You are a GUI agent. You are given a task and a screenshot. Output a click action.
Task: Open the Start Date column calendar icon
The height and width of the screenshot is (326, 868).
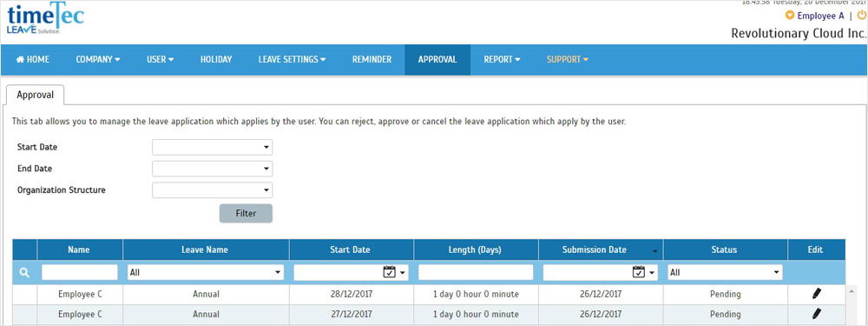tap(389, 272)
